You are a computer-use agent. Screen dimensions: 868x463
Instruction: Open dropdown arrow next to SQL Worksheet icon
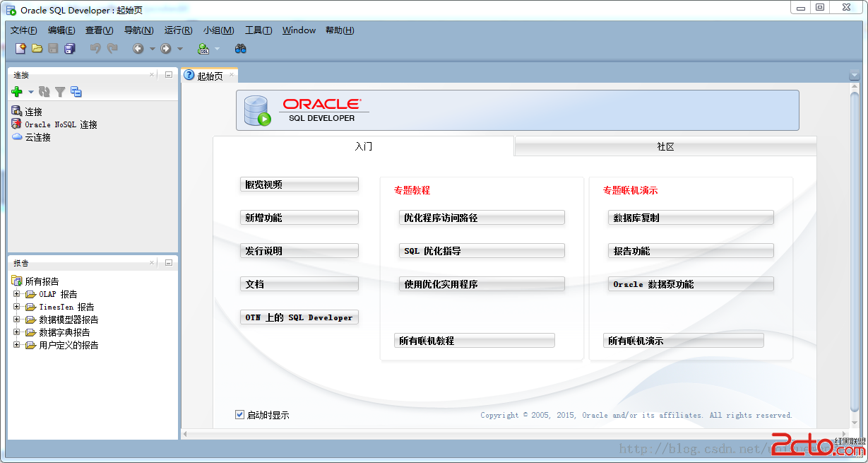point(217,49)
